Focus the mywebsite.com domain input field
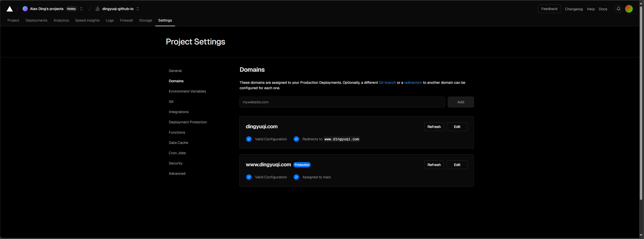 coord(342,102)
